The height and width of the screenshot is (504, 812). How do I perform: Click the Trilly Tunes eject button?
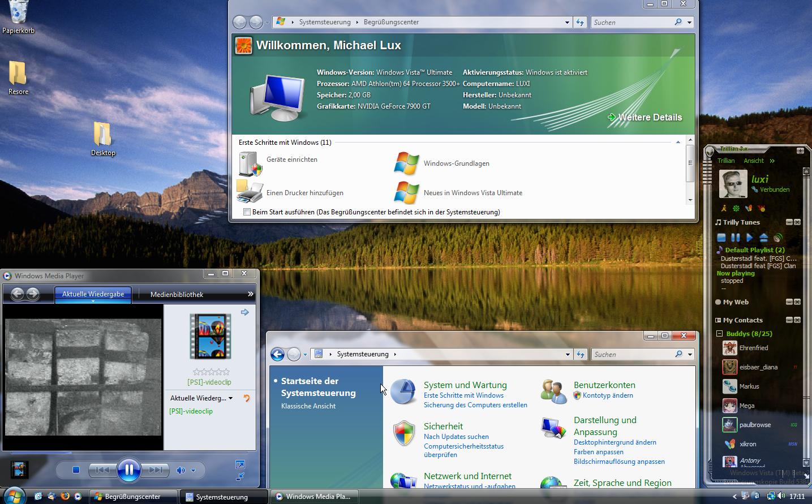coord(763,238)
